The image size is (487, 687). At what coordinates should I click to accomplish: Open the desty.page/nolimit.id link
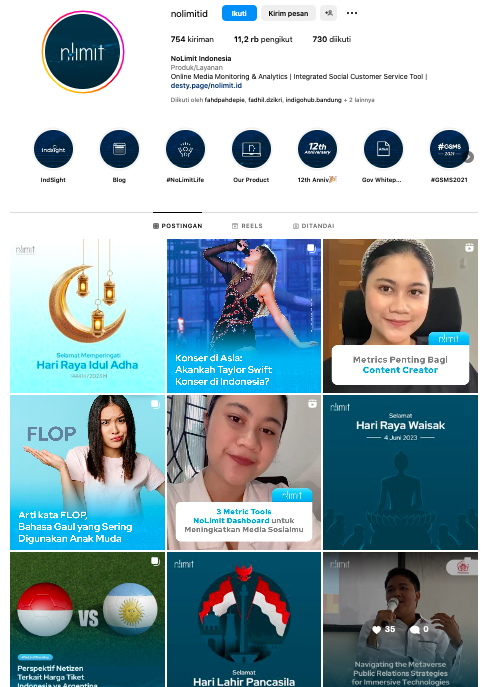tap(206, 85)
